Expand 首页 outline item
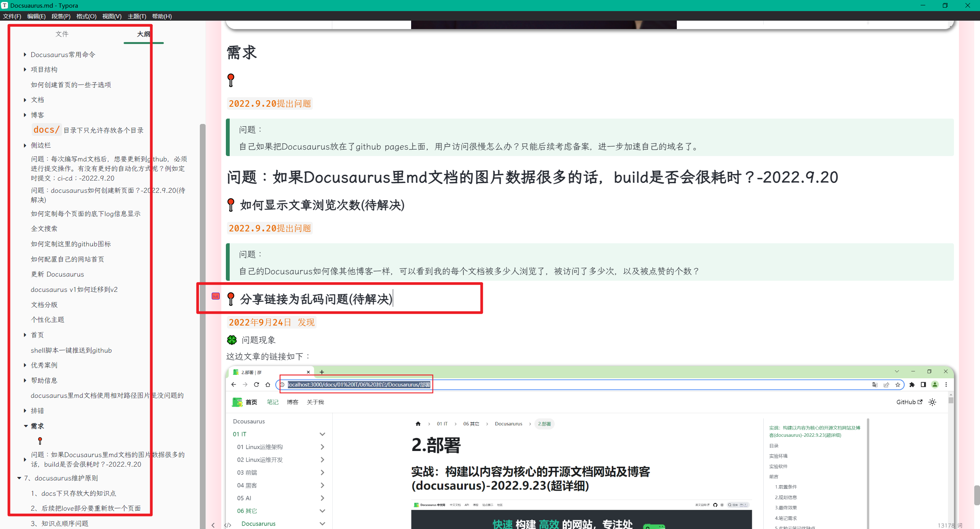 [x=25, y=335]
